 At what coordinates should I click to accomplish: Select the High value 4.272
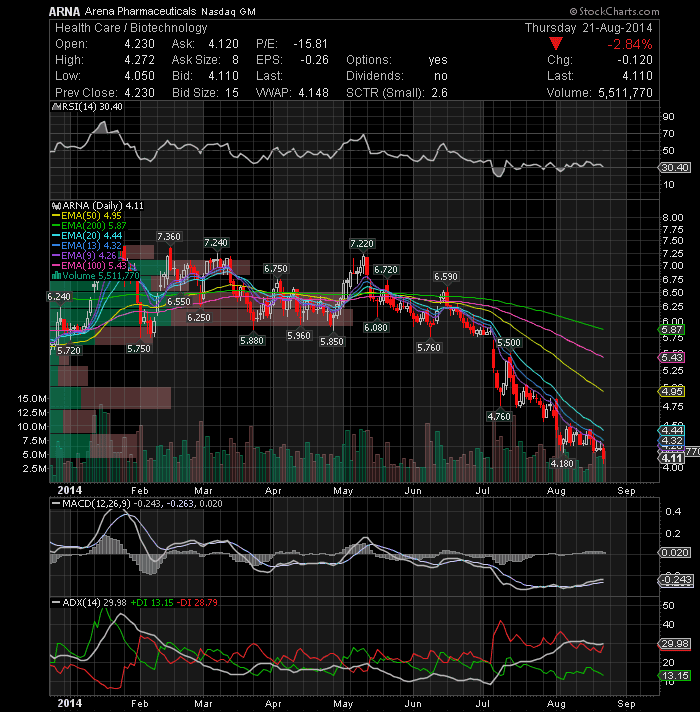point(139,60)
